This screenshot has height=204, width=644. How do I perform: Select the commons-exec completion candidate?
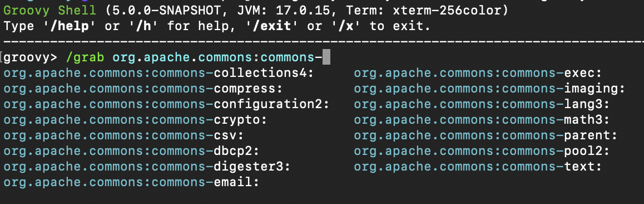(478, 73)
